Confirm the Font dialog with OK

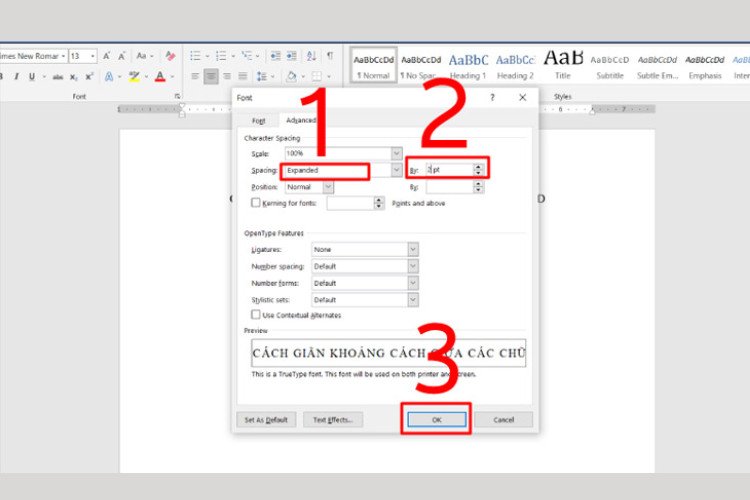(437, 420)
